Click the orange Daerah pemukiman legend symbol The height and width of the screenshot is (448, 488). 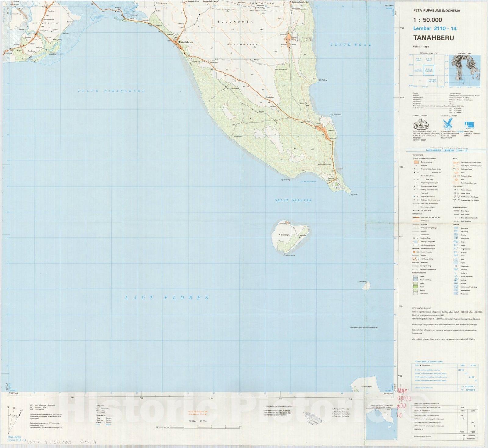(x=416, y=162)
